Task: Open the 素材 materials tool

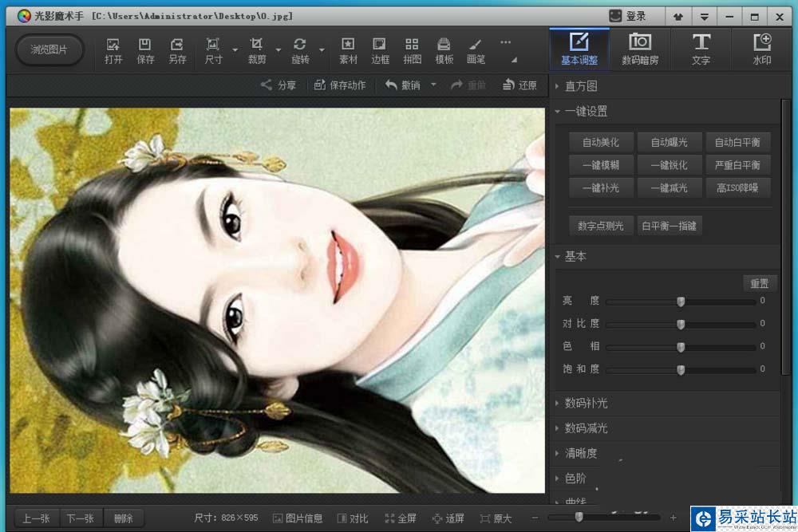Action: [348, 50]
